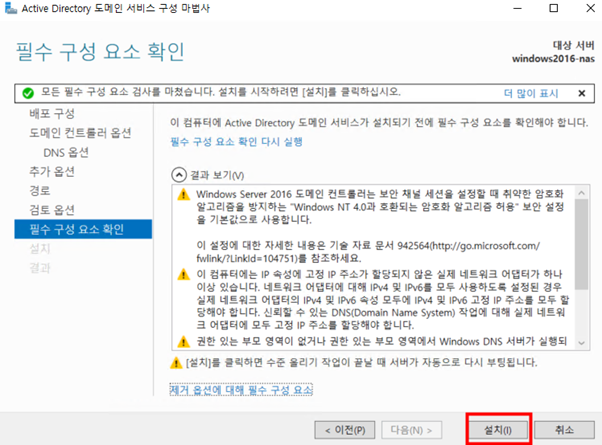Dismiss the notification bar with its X
The image size is (602, 445).
click(581, 92)
